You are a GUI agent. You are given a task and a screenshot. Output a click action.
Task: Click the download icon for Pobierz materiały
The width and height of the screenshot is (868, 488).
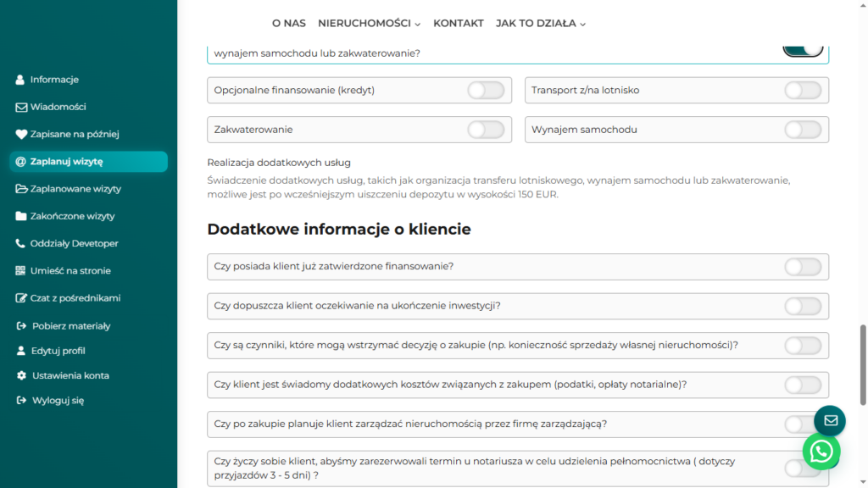[x=21, y=326]
